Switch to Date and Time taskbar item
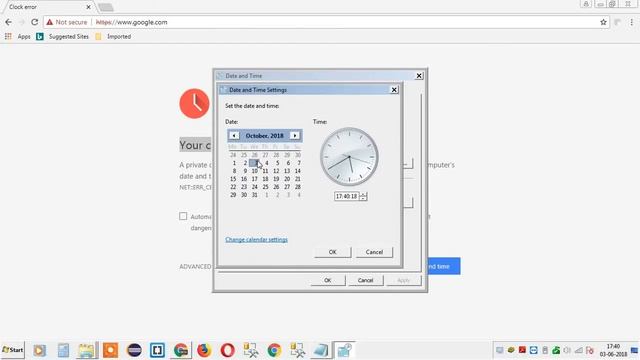Screen dimensions: 640x360 (x=344, y=350)
